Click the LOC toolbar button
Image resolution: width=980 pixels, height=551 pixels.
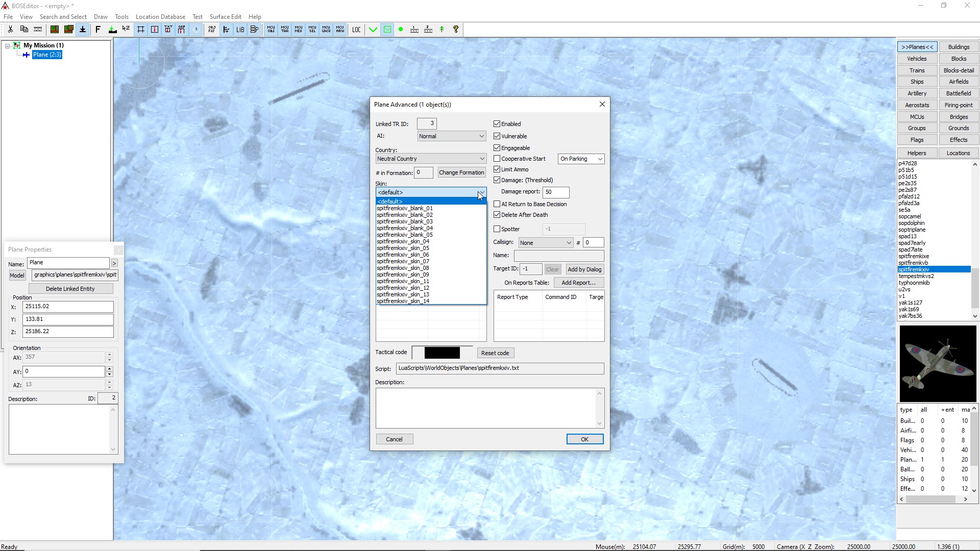(356, 30)
